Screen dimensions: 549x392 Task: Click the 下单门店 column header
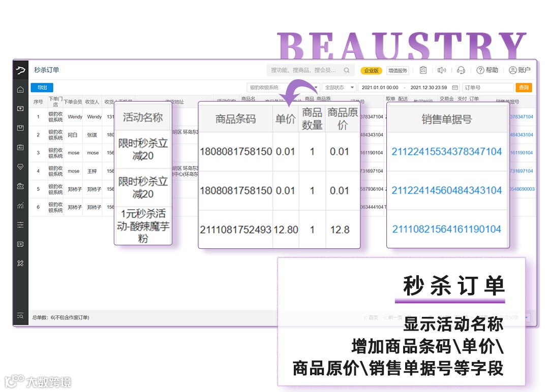tap(55, 102)
